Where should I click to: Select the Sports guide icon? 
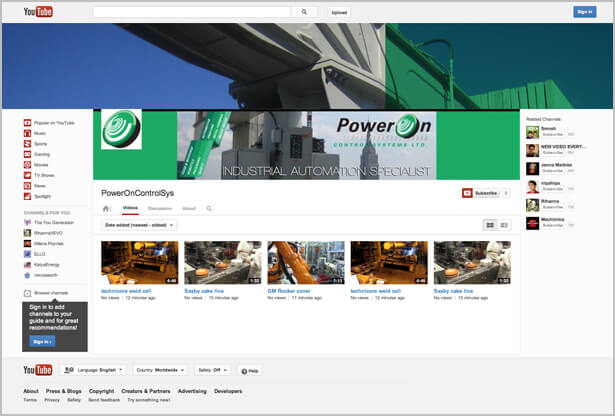27,144
